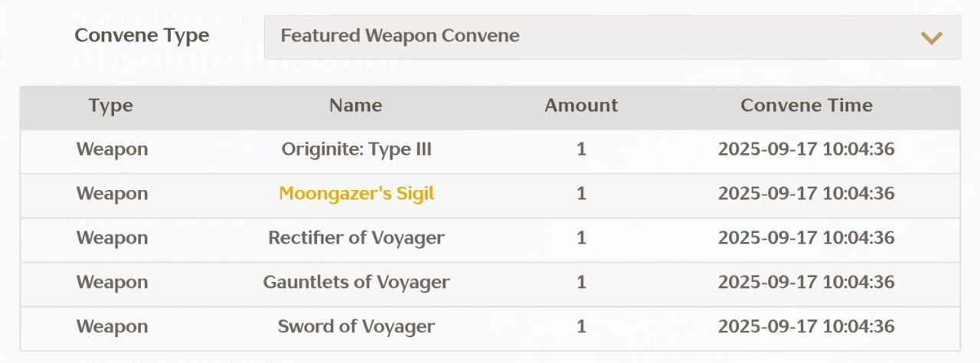Click Weapon type in Sword of Voyager row
Viewport: 980px width, 363px height.
point(112,327)
